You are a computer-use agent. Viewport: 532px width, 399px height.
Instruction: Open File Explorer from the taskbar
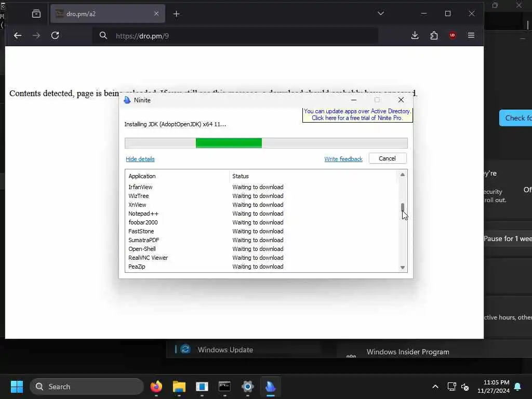[179, 387]
